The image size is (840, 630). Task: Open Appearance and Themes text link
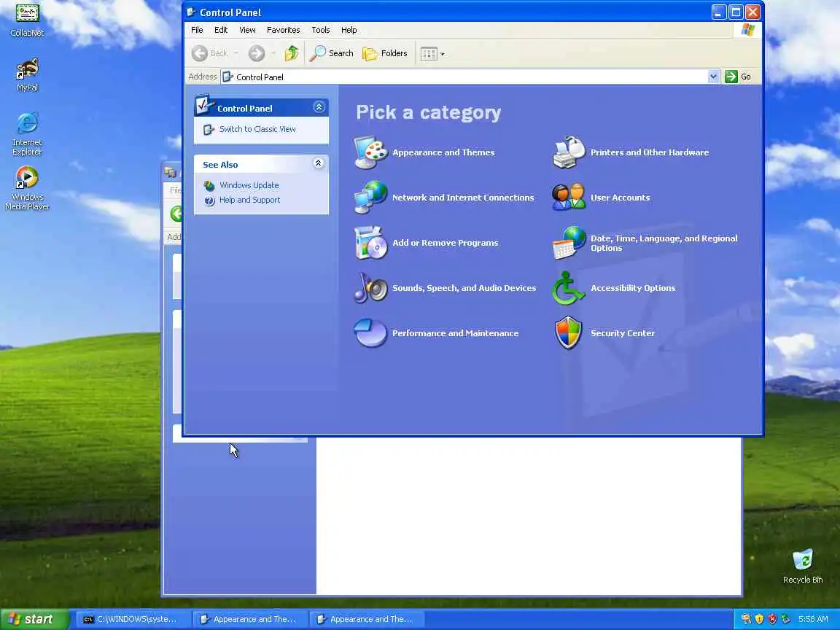click(x=443, y=152)
